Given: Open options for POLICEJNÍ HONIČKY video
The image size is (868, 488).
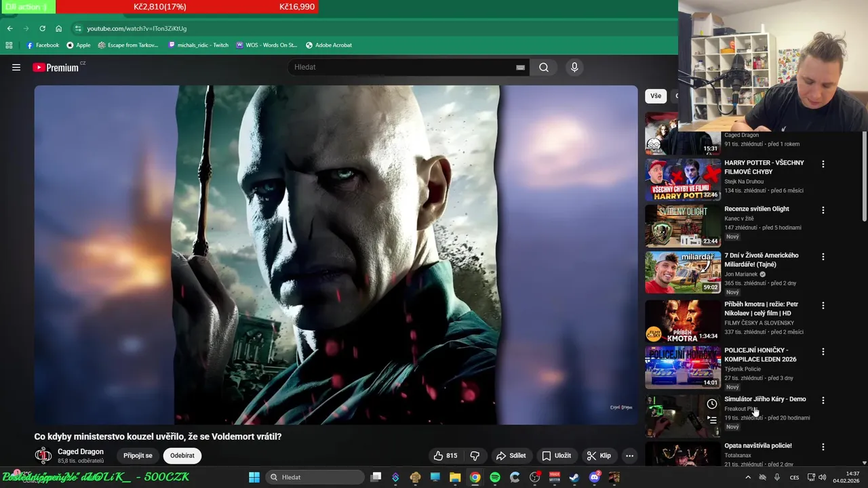Looking at the screenshot, I should [x=823, y=352].
